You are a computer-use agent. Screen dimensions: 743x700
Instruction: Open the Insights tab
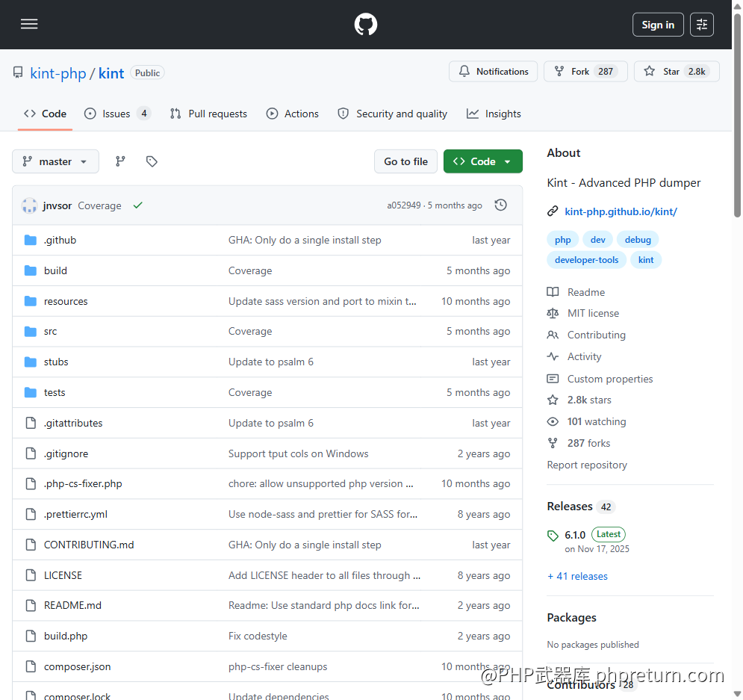[x=494, y=114]
